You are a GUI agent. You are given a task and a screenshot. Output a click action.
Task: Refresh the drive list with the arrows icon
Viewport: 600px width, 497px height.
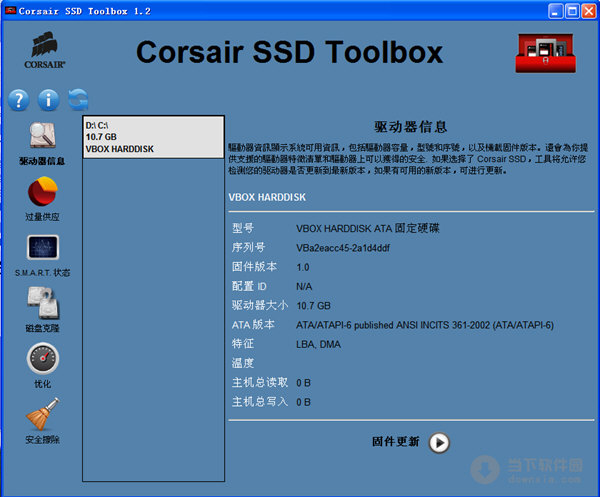pyautogui.click(x=78, y=99)
